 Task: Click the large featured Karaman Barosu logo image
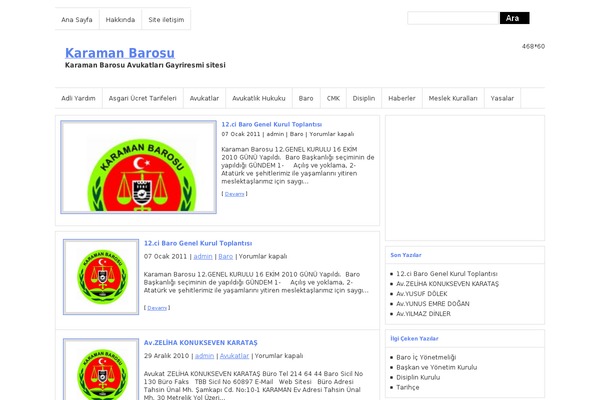click(x=139, y=167)
